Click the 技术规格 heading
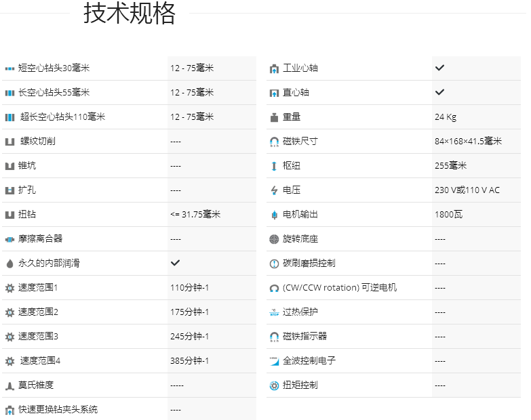Image resolution: width=531 pixels, height=420 pixels. [x=130, y=14]
